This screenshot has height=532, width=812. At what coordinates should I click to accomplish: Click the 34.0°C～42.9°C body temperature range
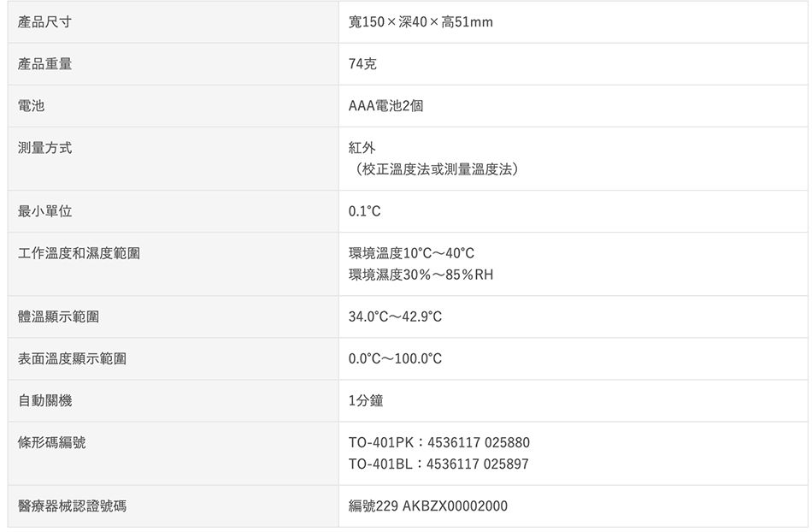(x=395, y=316)
